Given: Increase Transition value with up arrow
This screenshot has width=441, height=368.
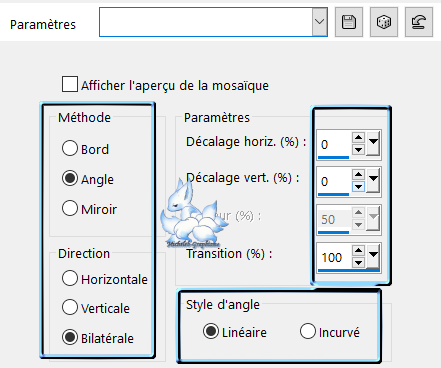Looking at the screenshot, I should (x=359, y=250).
